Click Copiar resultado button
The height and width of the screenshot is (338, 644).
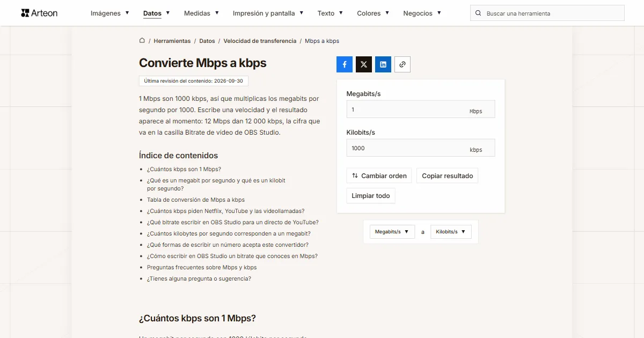coord(448,176)
